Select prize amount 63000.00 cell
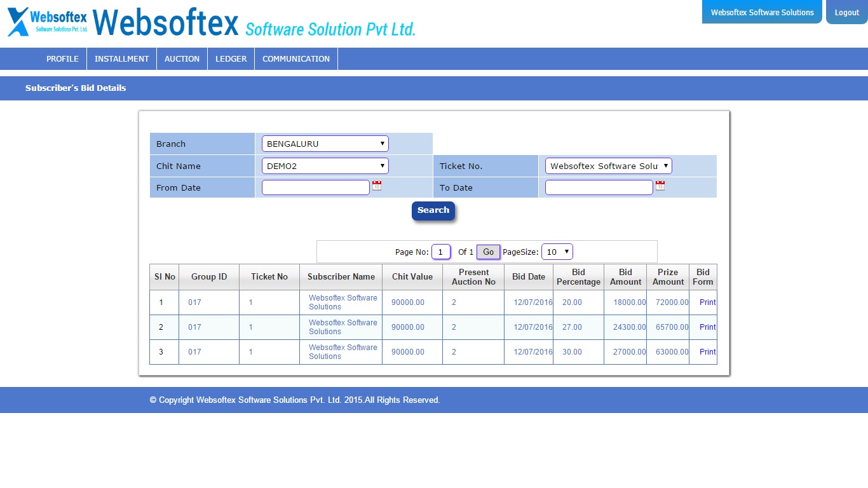The width and height of the screenshot is (868, 488). [668, 352]
